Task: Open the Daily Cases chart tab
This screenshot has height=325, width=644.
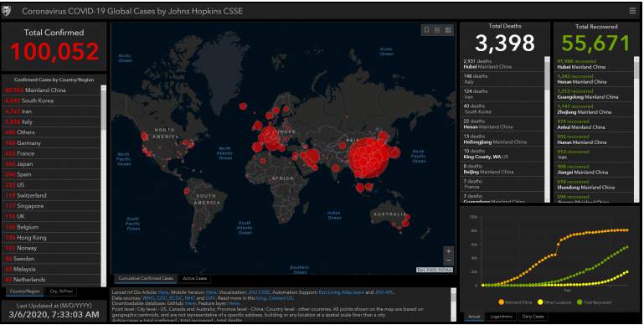Action: coord(533,317)
